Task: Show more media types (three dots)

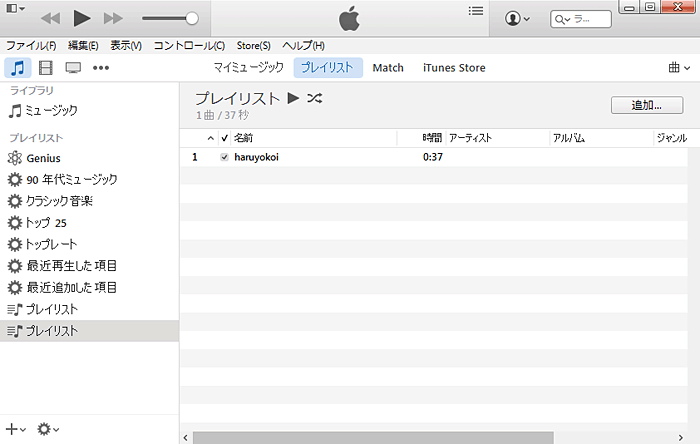Action: pyautogui.click(x=101, y=68)
